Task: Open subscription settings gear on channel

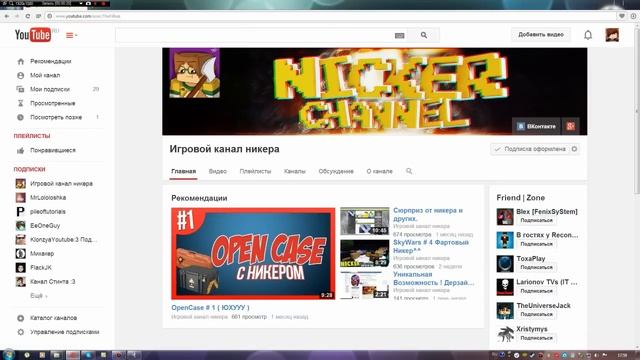Action: point(574,149)
